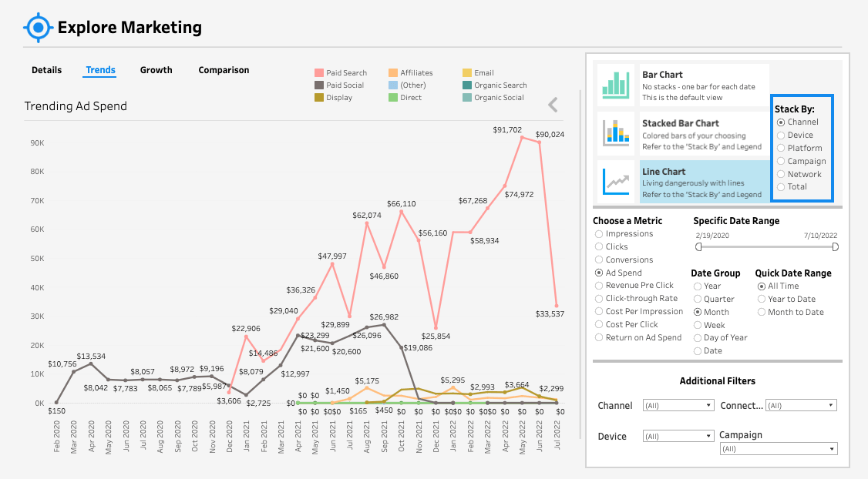Viewport: 868px width, 479px height.
Task: Collapse the legend using the chevron arrow
Action: [x=553, y=104]
